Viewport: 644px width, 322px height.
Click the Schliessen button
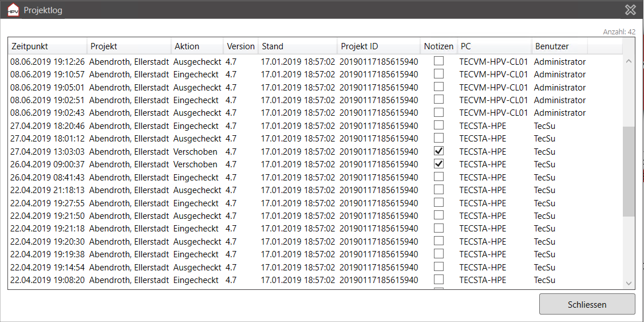coord(587,305)
